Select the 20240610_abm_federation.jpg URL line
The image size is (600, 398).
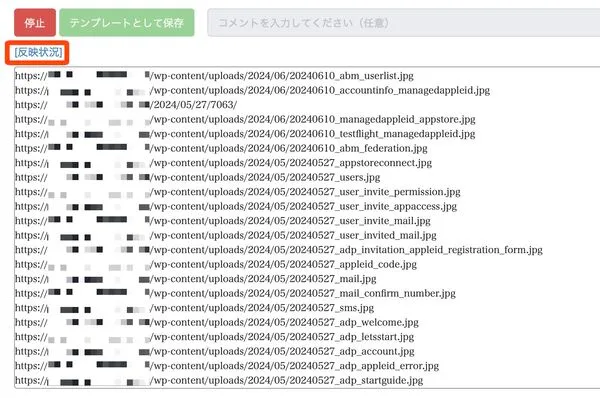[x=221, y=148]
